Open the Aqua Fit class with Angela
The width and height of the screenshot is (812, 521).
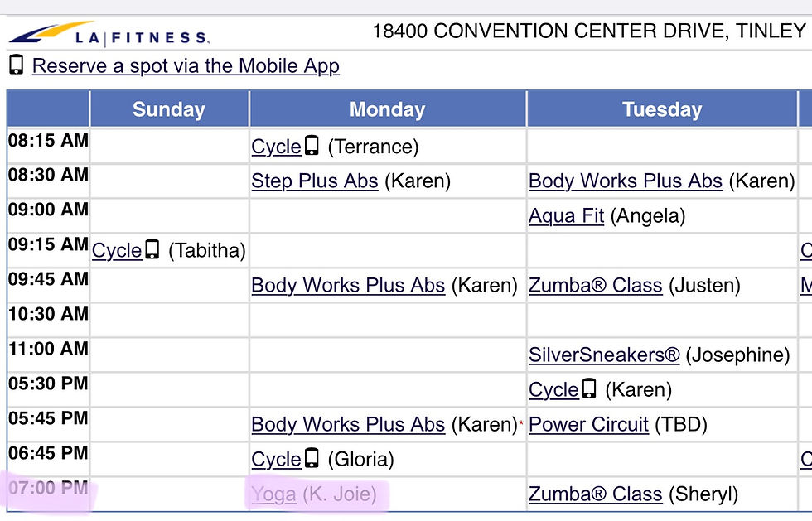pos(566,215)
